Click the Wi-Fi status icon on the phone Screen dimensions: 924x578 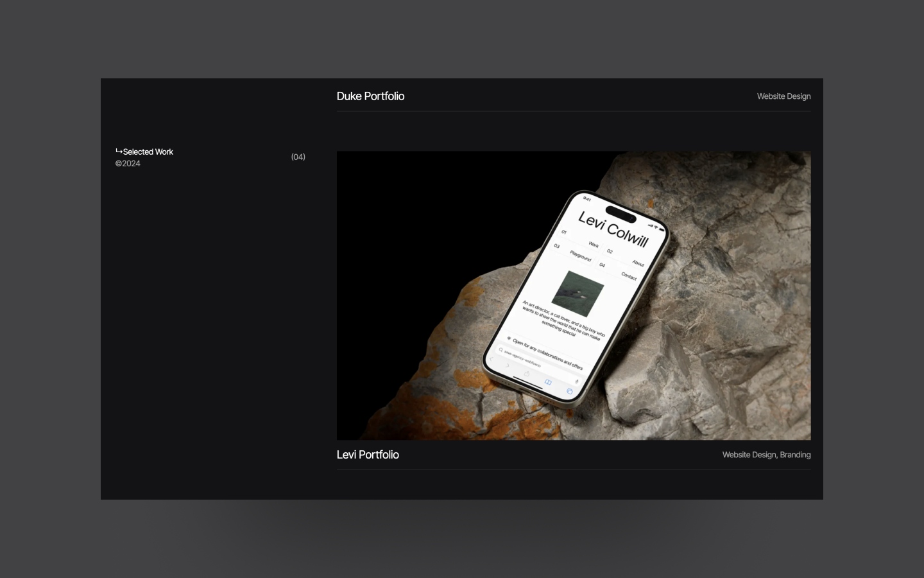[656, 227]
